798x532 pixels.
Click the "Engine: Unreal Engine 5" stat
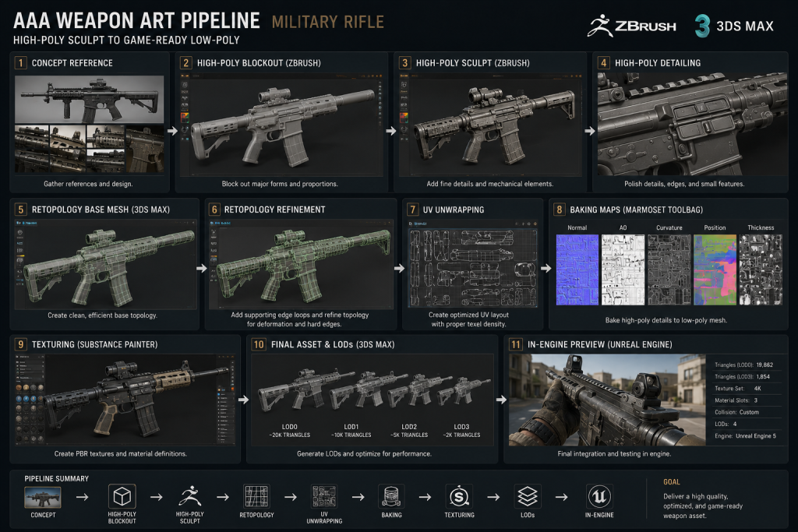tap(745, 436)
